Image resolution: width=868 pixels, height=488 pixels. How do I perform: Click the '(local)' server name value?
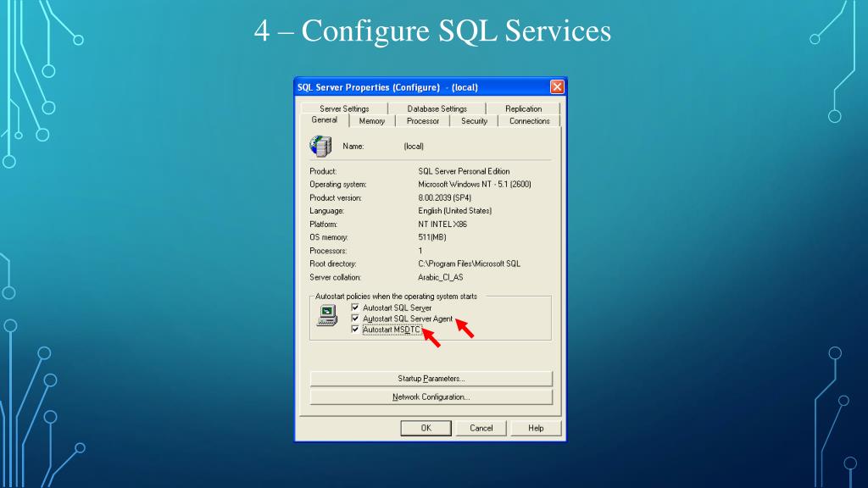coord(414,146)
